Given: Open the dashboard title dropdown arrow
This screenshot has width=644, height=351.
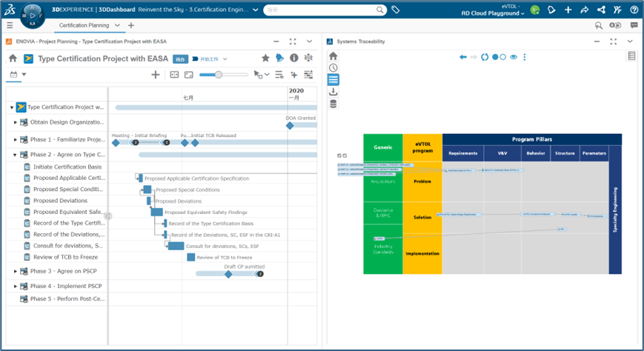Looking at the screenshot, I should (x=256, y=10).
